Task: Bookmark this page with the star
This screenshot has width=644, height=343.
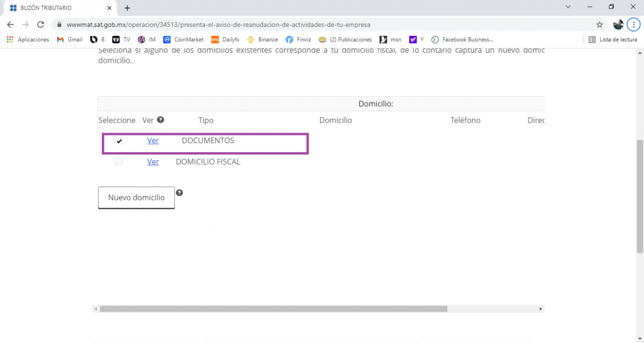Action: coord(599,24)
